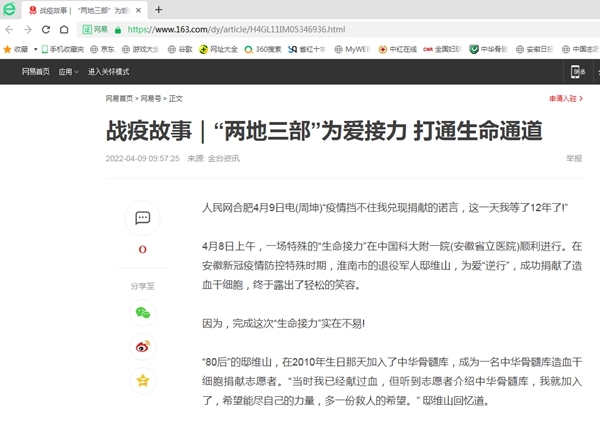This screenshot has height=428, width=600.
Task: Share article to QQ Zone star icon
Action: pyautogui.click(x=143, y=380)
